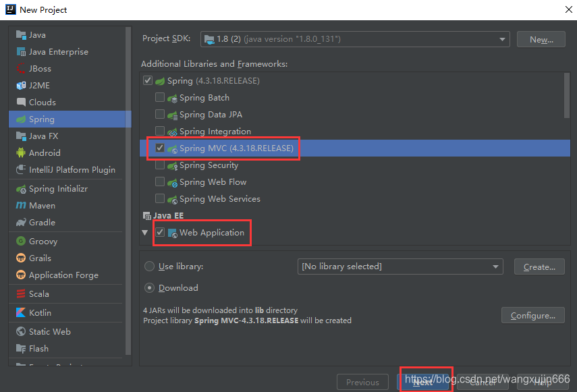This screenshot has height=392, width=577.
Task: Click the J2ME icon
Action: coord(21,86)
